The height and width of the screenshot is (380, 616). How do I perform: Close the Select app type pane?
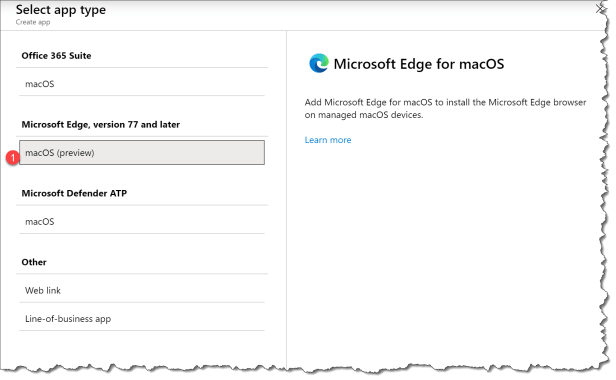click(600, 9)
